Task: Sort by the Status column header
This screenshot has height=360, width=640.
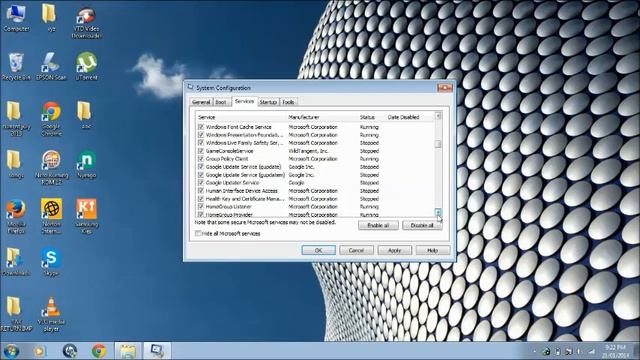Action: pyautogui.click(x=371, y=117)
